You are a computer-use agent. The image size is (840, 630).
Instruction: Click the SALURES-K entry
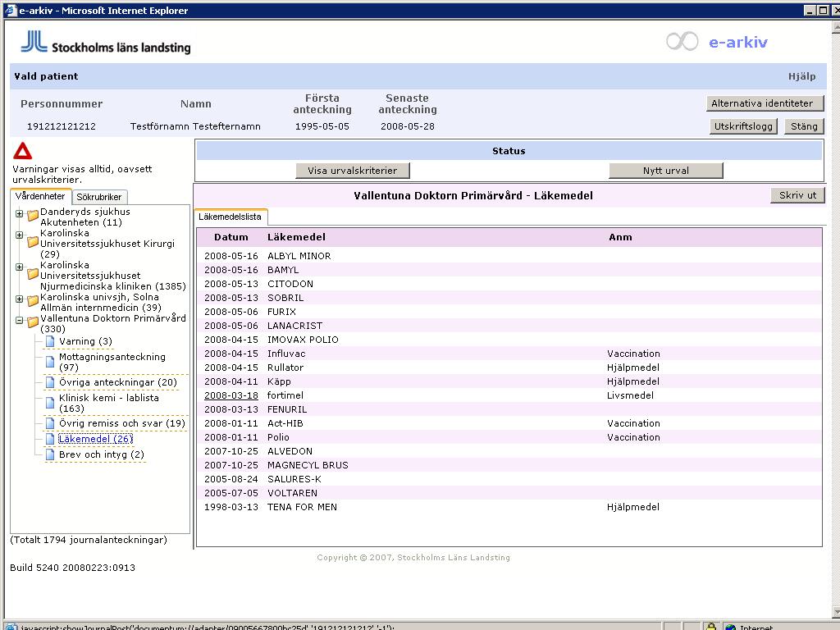(294, 479)
